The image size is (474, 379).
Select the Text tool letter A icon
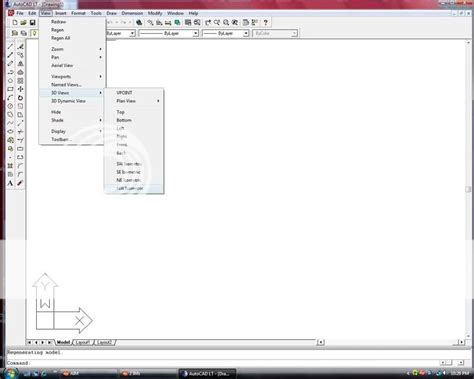10,183
